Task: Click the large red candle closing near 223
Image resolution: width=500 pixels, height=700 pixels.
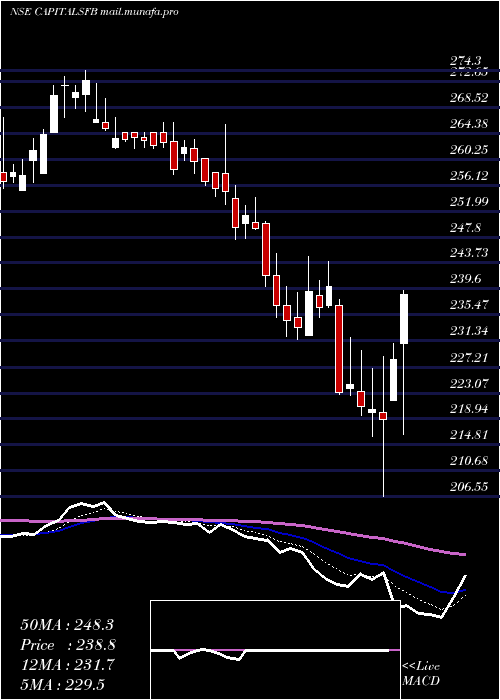Action: click(x=339, y=349)
